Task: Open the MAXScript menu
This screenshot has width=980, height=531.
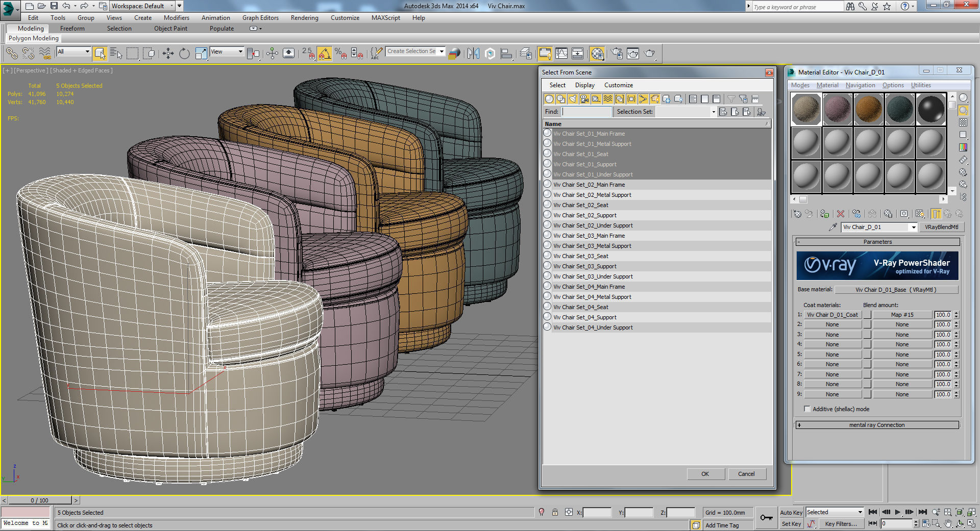Action: point(385,18)
